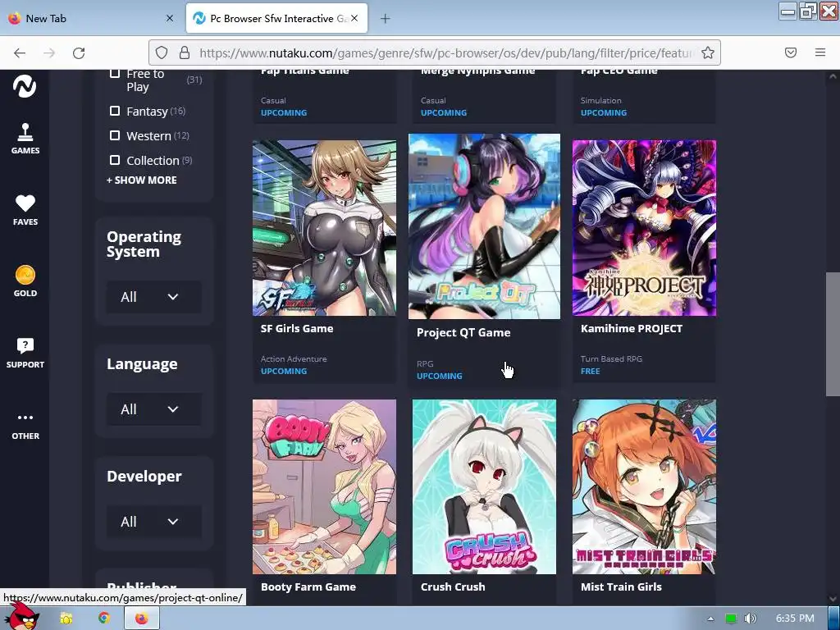Open the SF Girls Game thumbnail

click(x=324, y=228)
